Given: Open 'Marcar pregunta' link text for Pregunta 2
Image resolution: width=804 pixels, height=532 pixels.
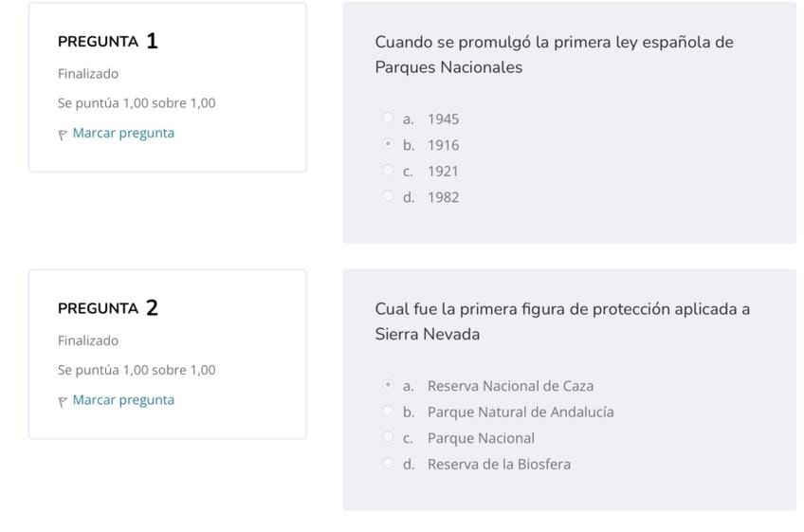Looking at the screenshot, I should pyautogui.click(x=123, y=399).
